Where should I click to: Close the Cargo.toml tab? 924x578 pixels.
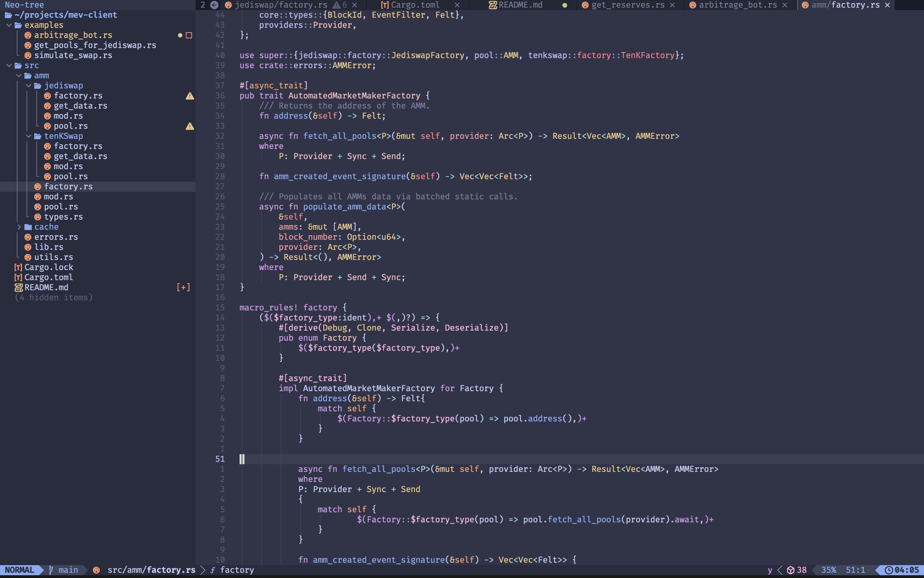tap(457, 5)
